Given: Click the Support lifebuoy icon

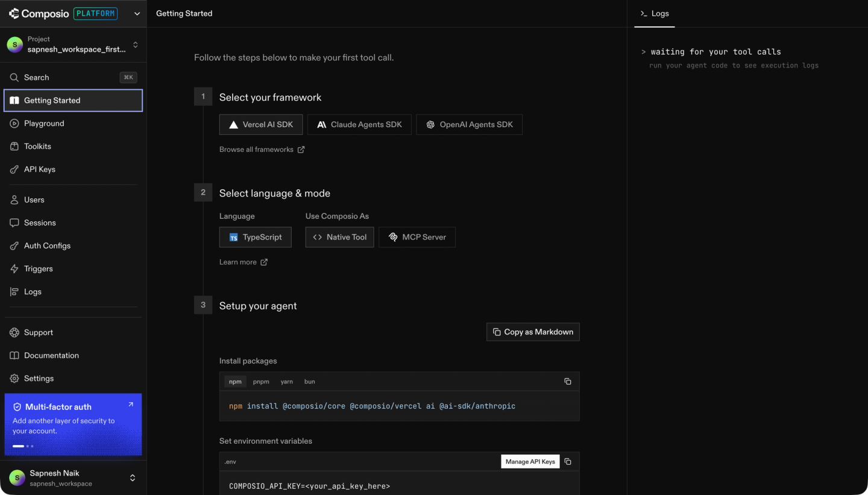Looking at the screenshot, I should [x=14, y=332].
